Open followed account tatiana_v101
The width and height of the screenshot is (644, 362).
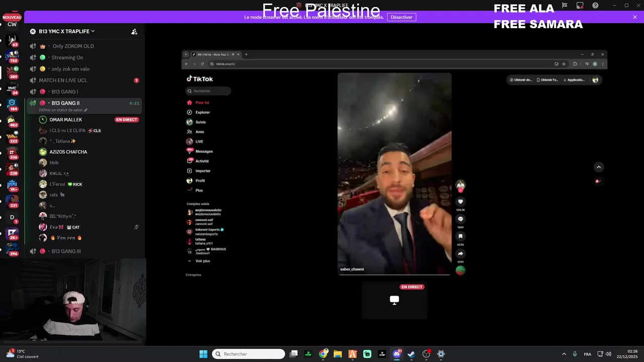pyautogui.click(x=200, y=241)
